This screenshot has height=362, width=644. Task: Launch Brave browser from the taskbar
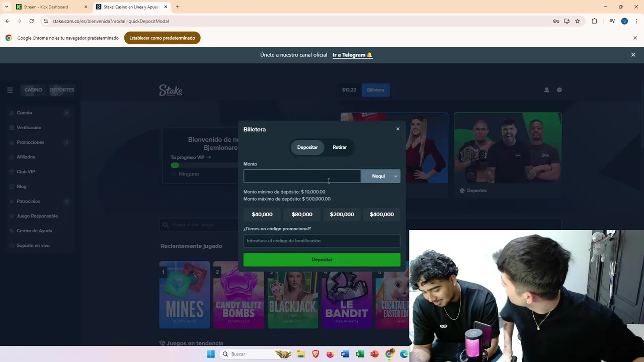pos(315,354)
